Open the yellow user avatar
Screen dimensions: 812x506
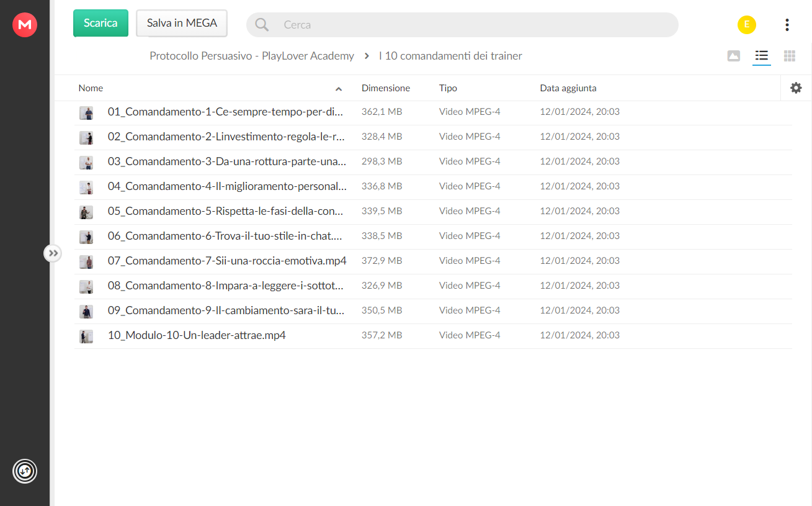tap(747, 25)
